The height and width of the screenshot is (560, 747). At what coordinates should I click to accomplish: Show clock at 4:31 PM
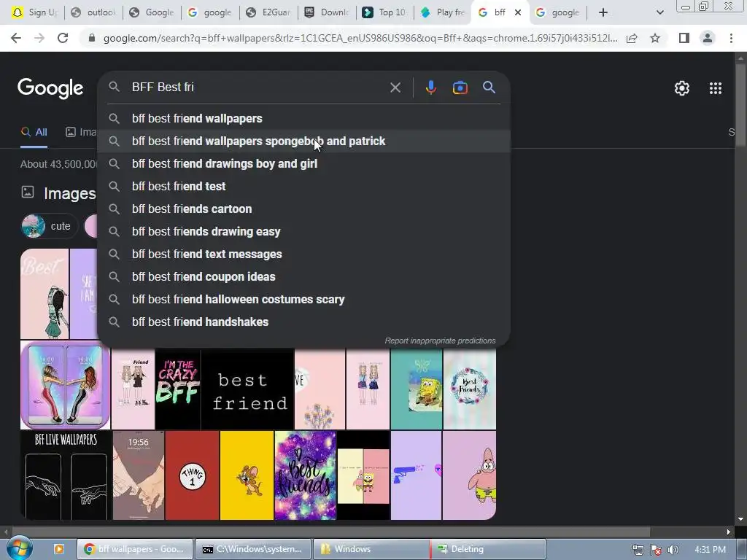[710, 550]
